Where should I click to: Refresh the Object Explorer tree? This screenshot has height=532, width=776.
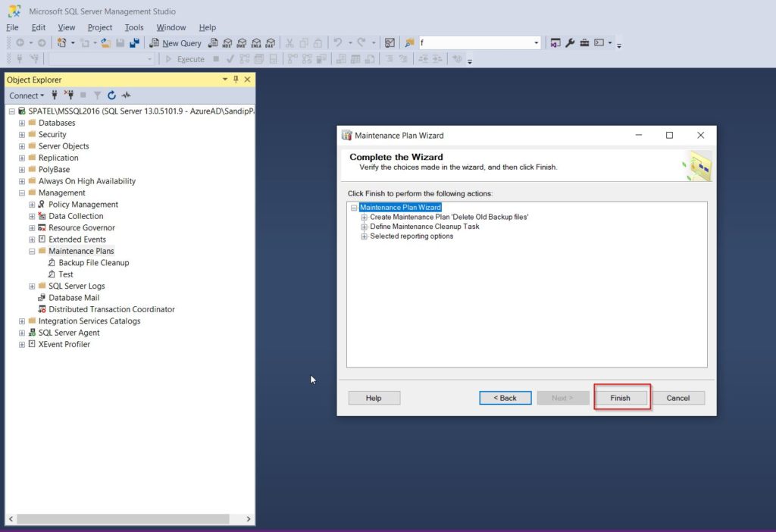[112, 95]
